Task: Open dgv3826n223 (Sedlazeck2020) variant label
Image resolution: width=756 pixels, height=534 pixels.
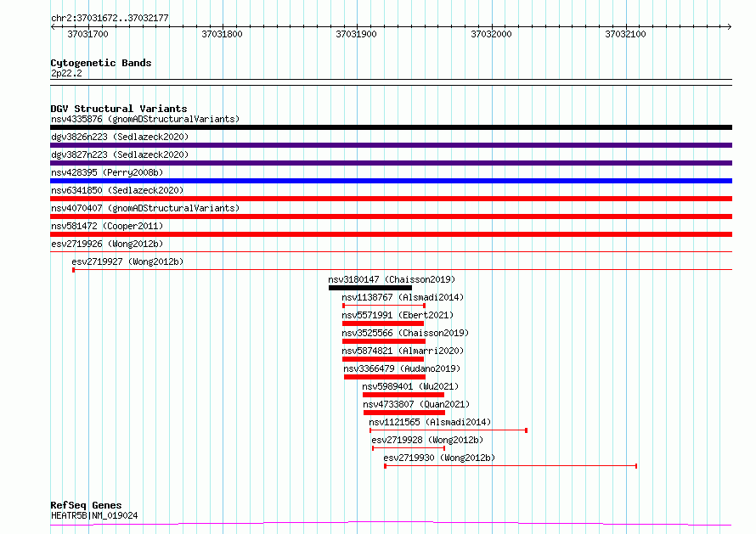Action: pyautogui.click(x=120, y=137)
